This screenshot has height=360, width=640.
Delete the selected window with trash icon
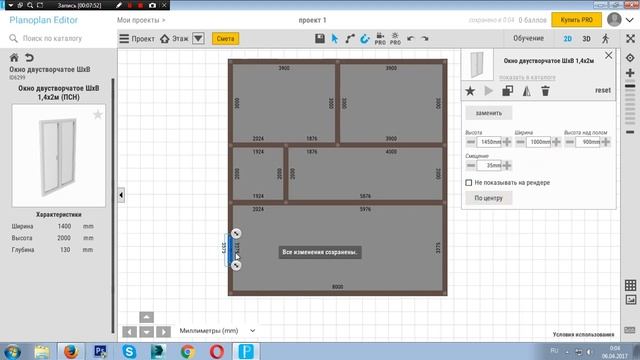coord(545,91)
